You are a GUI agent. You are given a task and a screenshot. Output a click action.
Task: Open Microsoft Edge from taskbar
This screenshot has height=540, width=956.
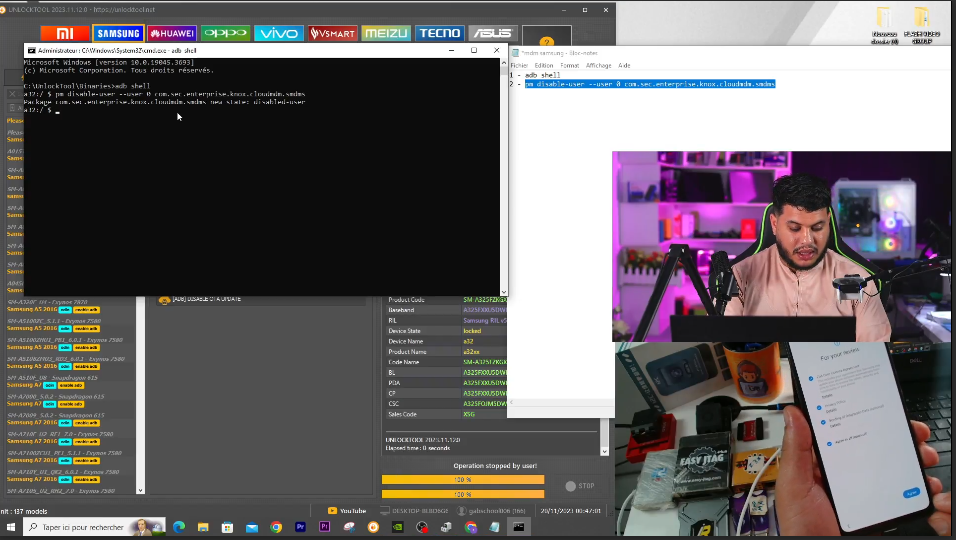[x=179, y=527]
